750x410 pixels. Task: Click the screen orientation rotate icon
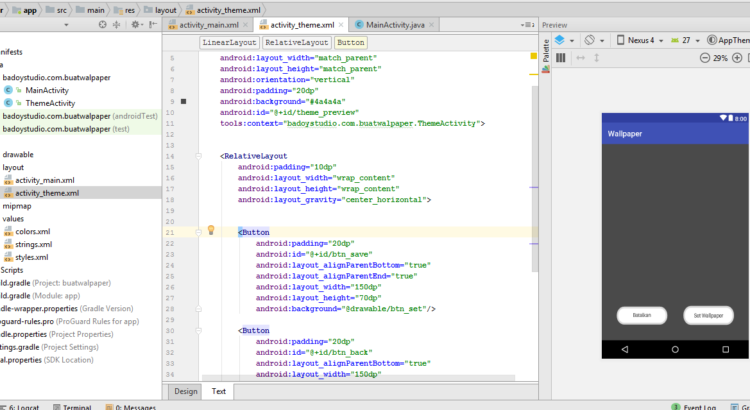coord(591,40)
